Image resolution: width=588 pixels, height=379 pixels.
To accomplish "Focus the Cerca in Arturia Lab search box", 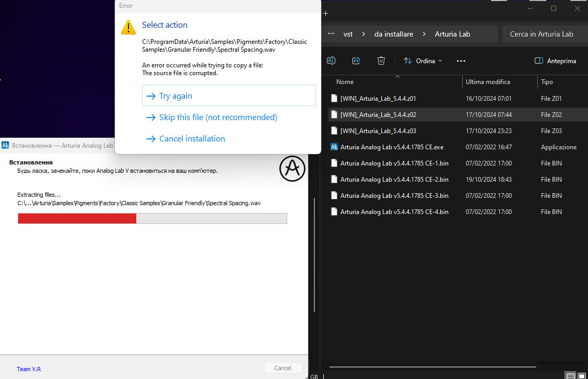I will coord(545,34).
